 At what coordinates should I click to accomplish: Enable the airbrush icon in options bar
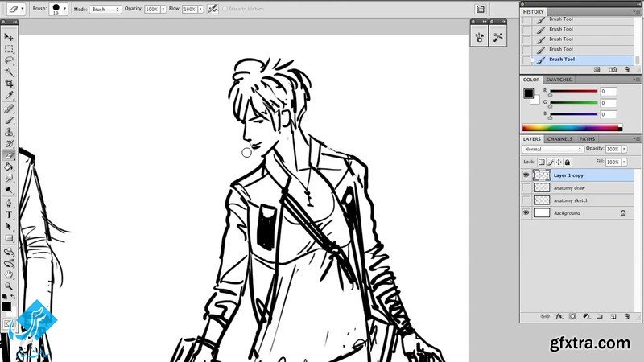point(213,9)
